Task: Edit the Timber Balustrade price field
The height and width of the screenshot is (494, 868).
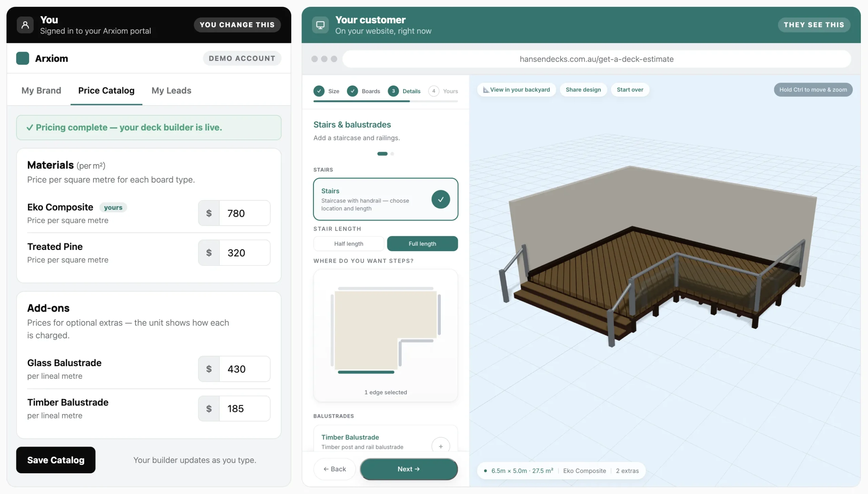Action: click(244, 409)
